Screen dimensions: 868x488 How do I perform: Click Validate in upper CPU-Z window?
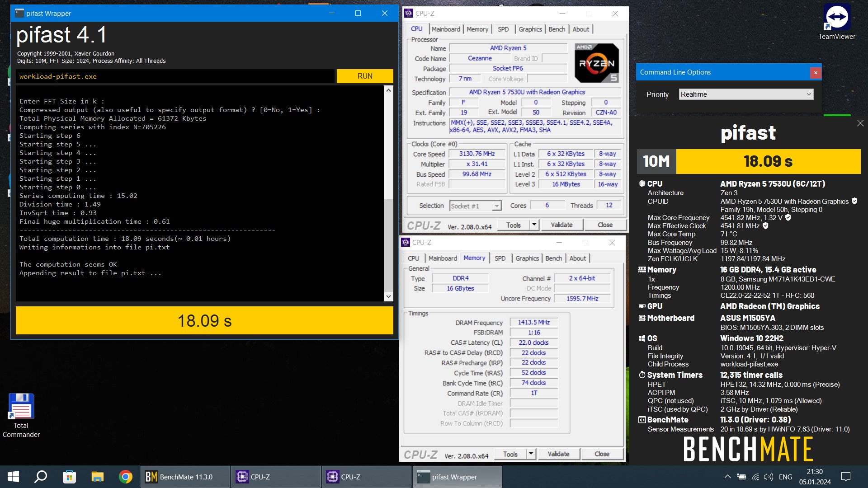(561, 225)
